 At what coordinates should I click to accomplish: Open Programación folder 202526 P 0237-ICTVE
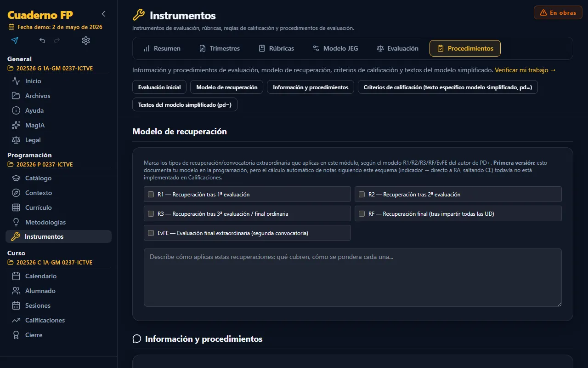coord(40,165)
